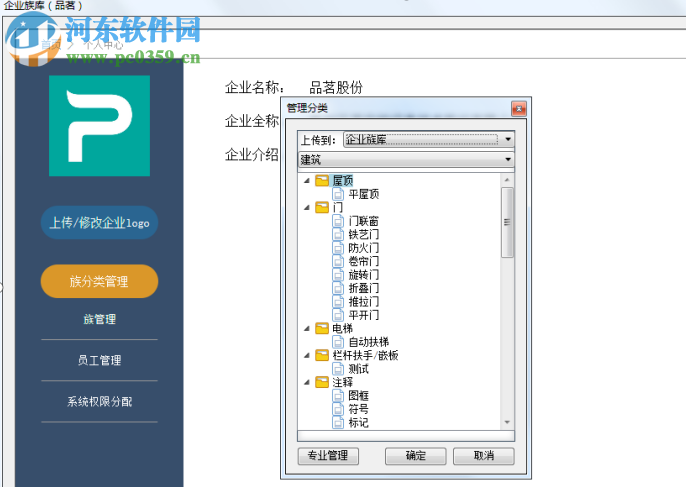Select 门联窗 in the tree
686x487 pixels.
(364, 221)
